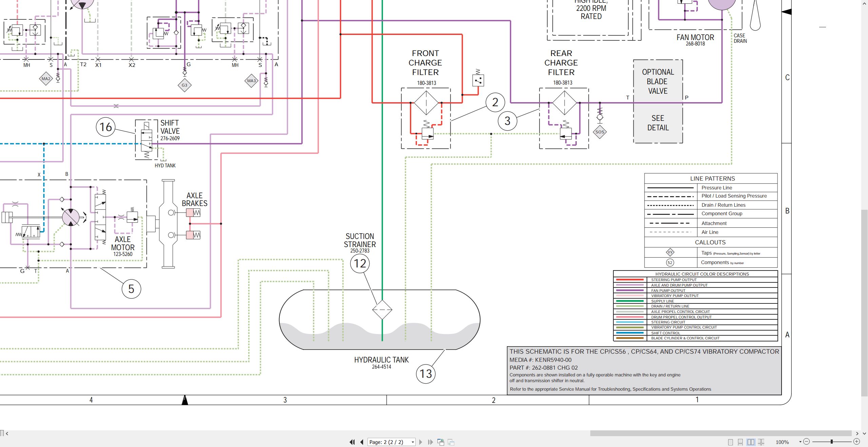868x447 pixels.
Task: Click the CASE DRAIN label
Action: click(740, 38)
